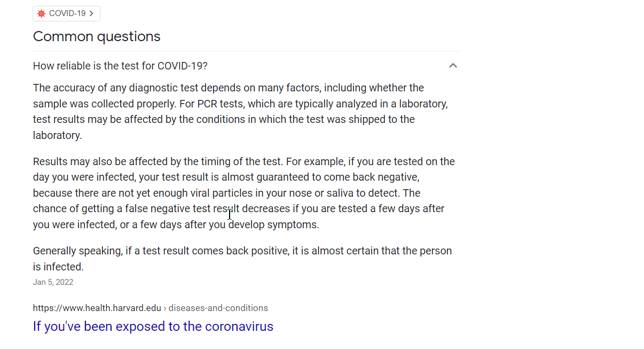Click the text 'is infected.' above the date
Viewport: 644px width, 349px height.
click(58, 267)
